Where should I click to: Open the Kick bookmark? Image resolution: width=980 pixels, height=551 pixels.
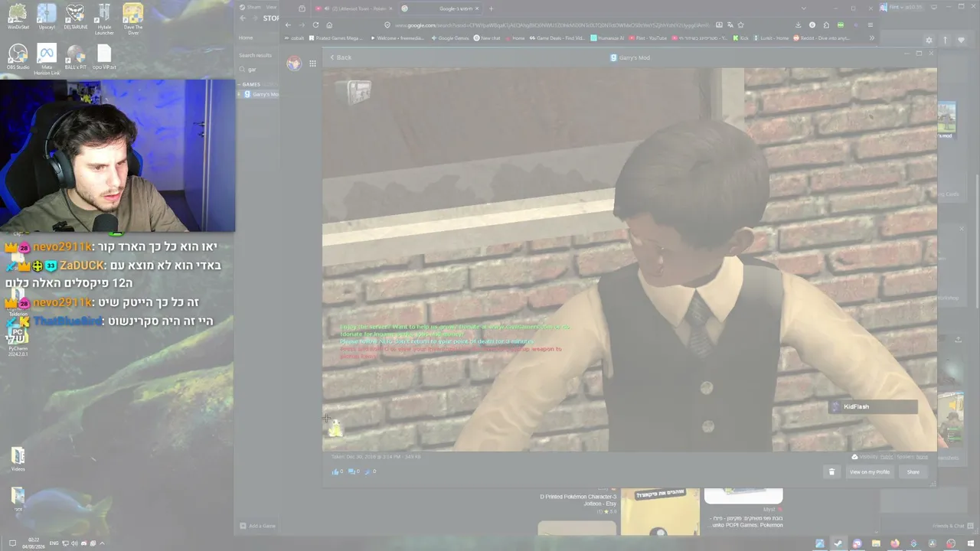(740, 37)
